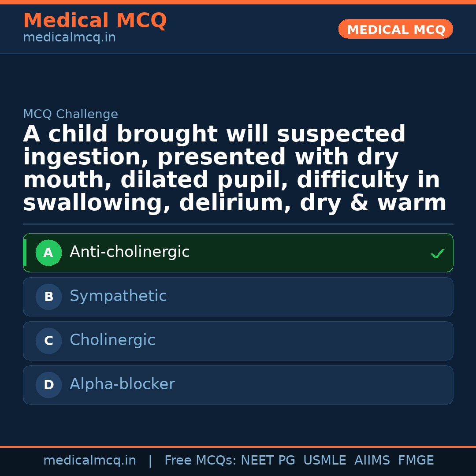Click FMGE in the footer

click(416, 461)
